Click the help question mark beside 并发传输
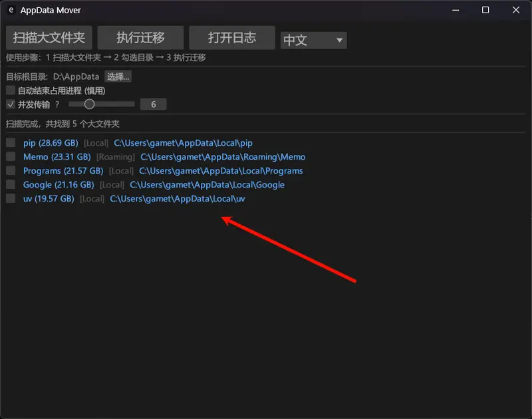Image resolution: width=532 pixels, height=419 pixels. coord(57,104)
